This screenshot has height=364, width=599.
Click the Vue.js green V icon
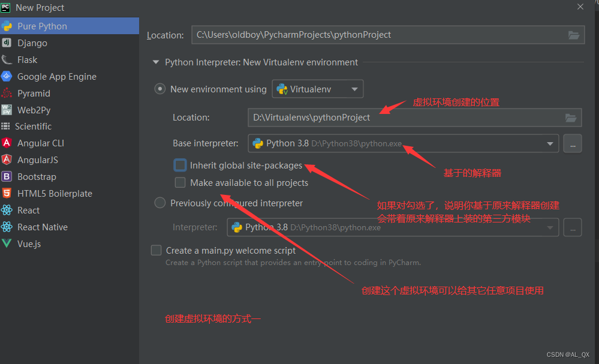point(7,243)
